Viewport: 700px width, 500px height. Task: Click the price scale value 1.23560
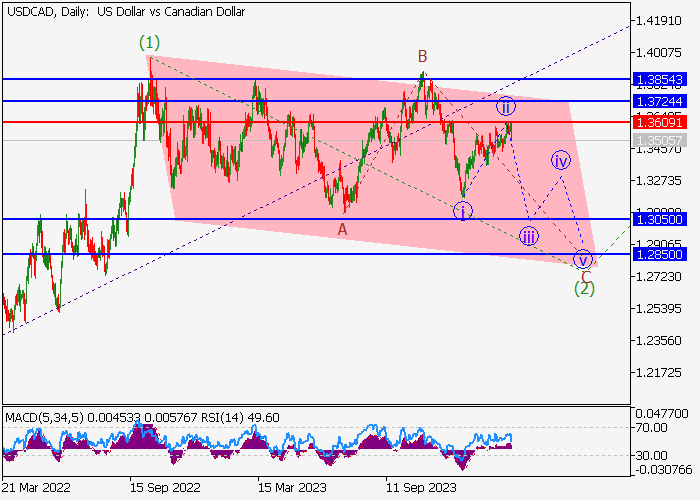click(659, 341)
